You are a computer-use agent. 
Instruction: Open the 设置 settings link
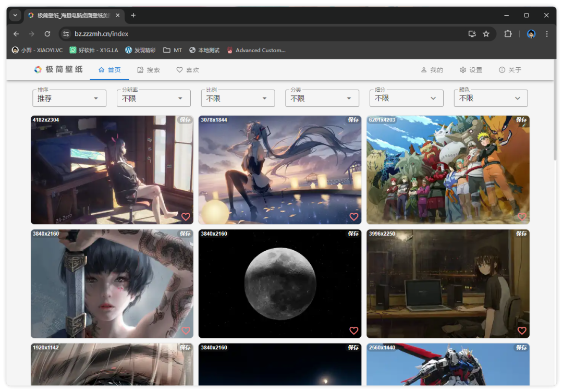point(471,70)
